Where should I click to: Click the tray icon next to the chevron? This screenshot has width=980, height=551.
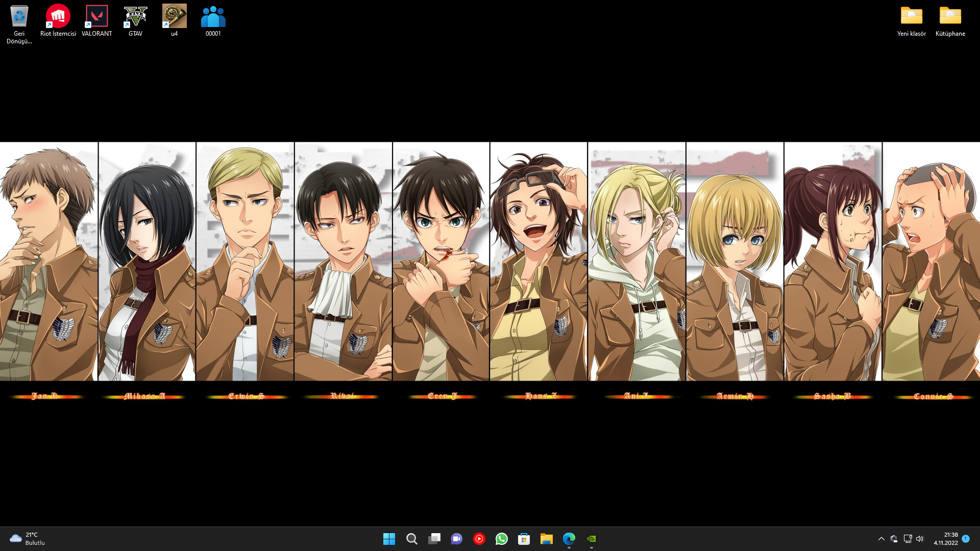(x=894, y=539)
